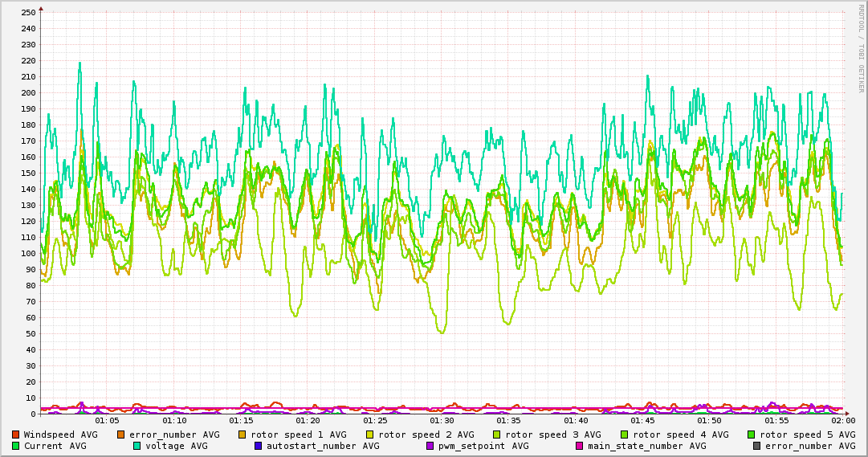Viewport: 868px width, 457px height.
Task: Click the 01:45 time axis label
Action: click(642, 421)
